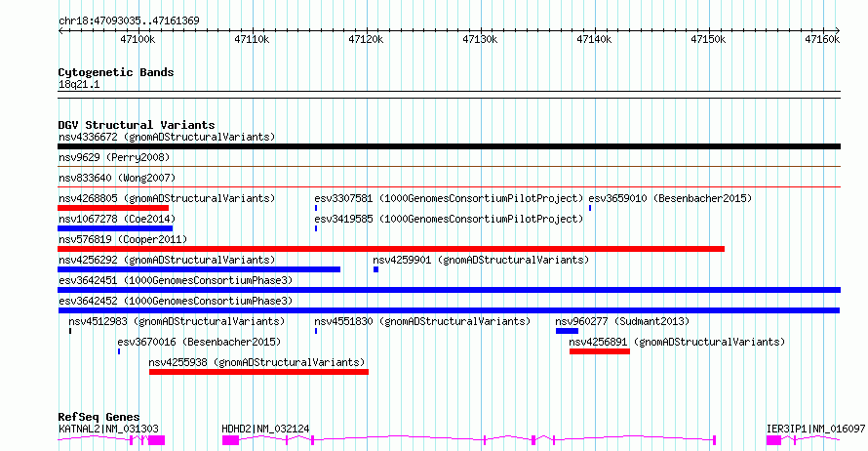Screen dimensions: 868x451
Task: Click the nsv4512983 gnomAD variant label
Action: (x=177, y=321)
